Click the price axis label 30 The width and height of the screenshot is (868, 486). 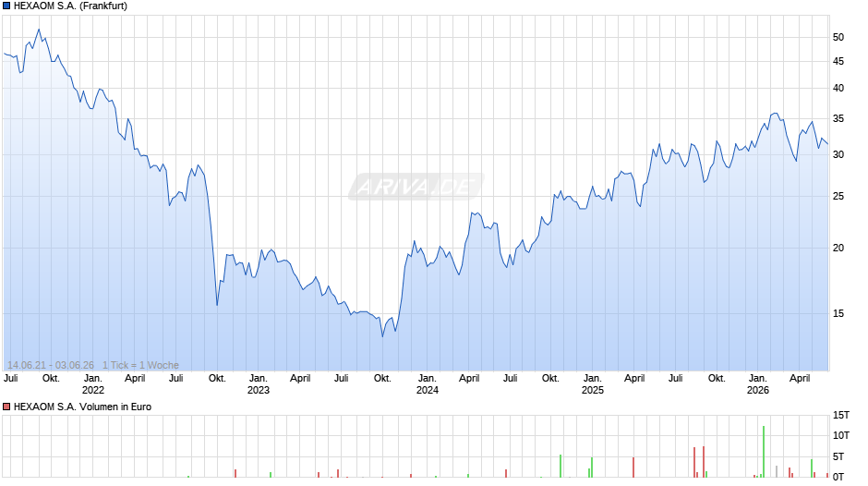pyautogui.click(x=838, y=154)
